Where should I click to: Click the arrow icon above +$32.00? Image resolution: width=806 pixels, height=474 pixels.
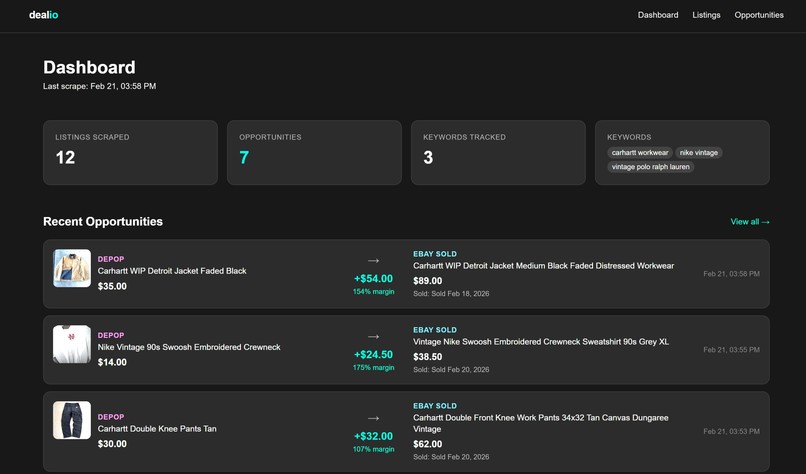point(374,418)
